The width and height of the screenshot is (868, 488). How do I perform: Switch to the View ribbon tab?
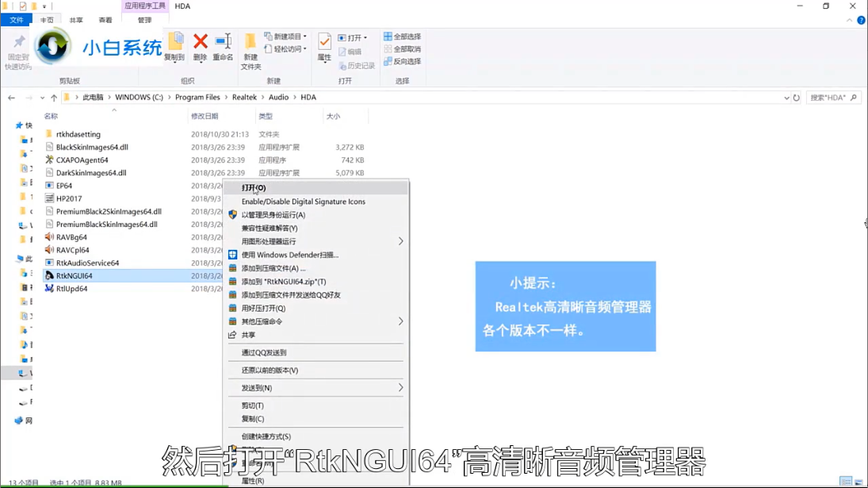click(105, 20)
